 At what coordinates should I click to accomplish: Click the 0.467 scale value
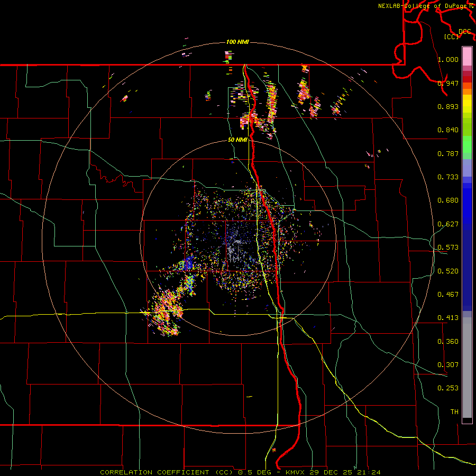pos(448,295)
